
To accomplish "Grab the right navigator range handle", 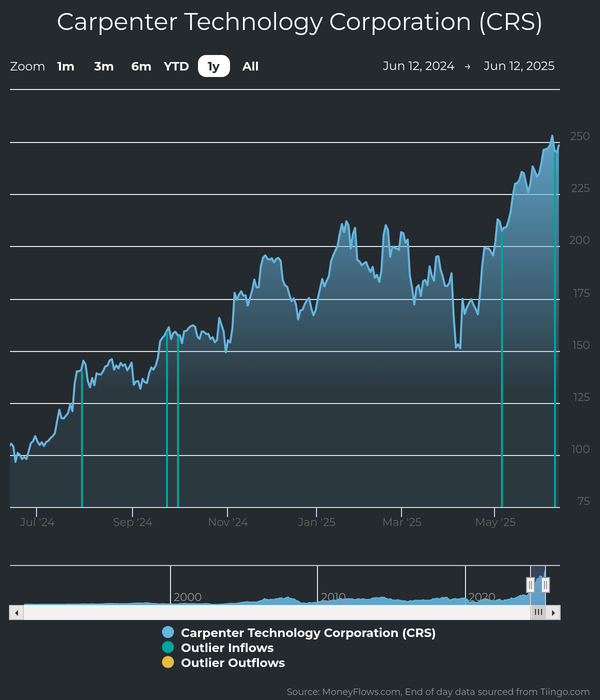I will tap(545, 584).
